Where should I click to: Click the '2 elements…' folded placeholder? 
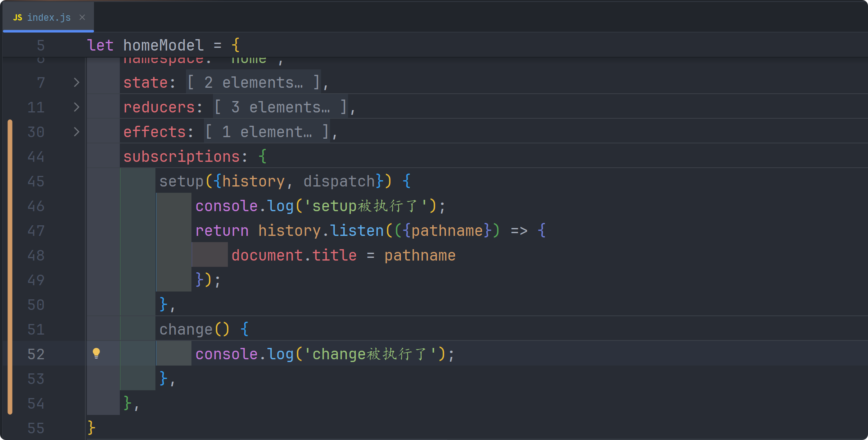click(253, 83)
